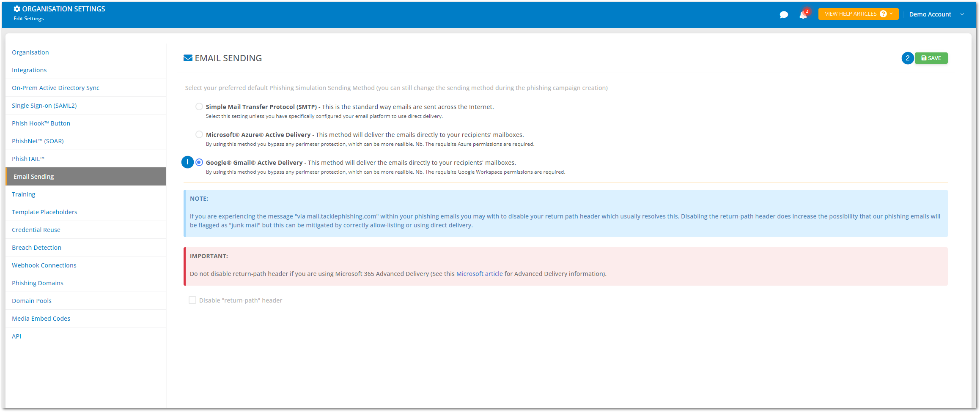The image size is (980, 412).
Task: Open Media Embed Codes
Action: 86,319
